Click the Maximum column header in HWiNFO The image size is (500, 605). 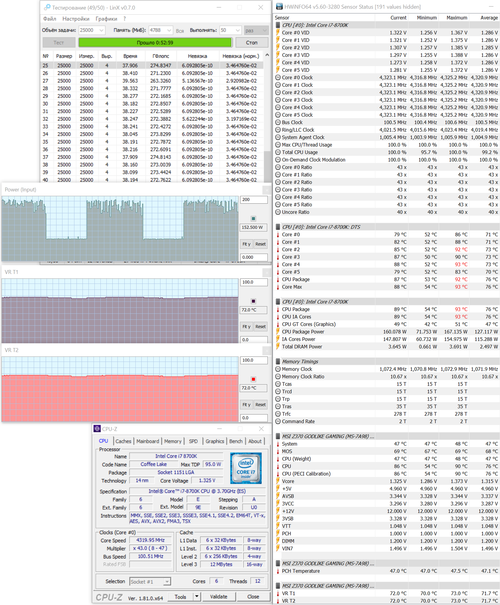[x=457, y=18]
